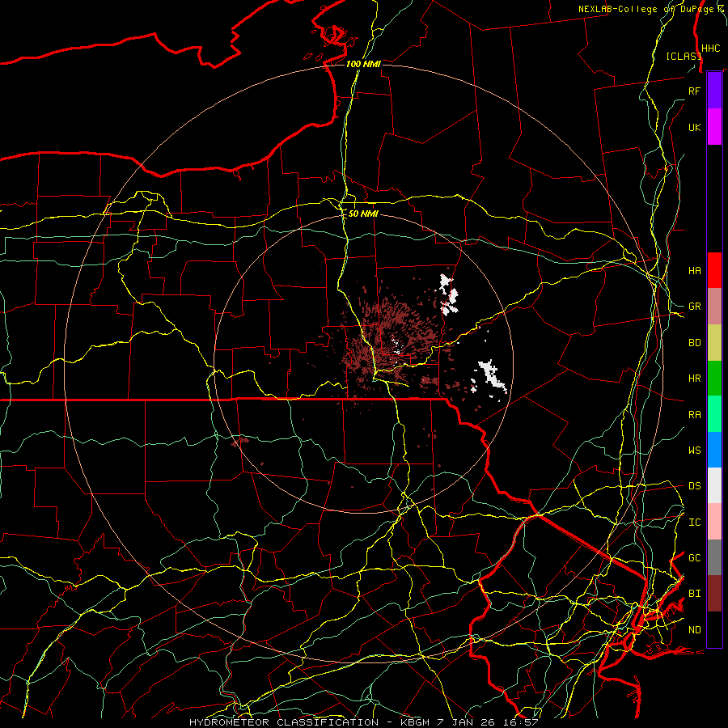728x728 pixels.
Task: Click the HA legend label
Action: pos(694,270)
